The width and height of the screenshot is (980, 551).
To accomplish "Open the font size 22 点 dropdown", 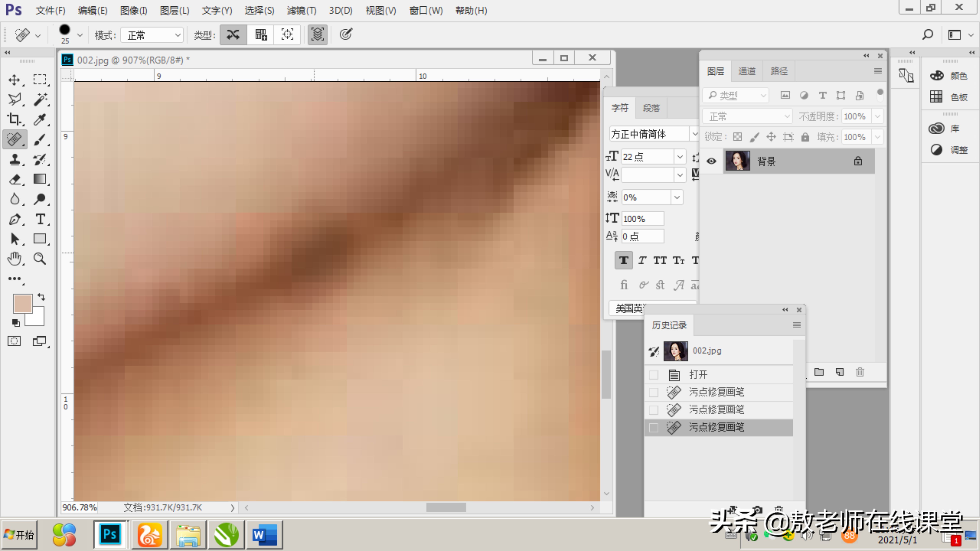I will click(679, 157).
